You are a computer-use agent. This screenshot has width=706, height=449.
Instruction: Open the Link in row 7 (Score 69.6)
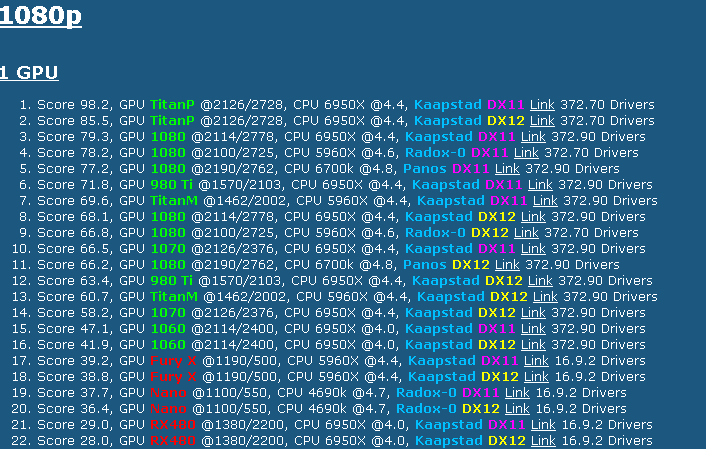pos(545,201)
